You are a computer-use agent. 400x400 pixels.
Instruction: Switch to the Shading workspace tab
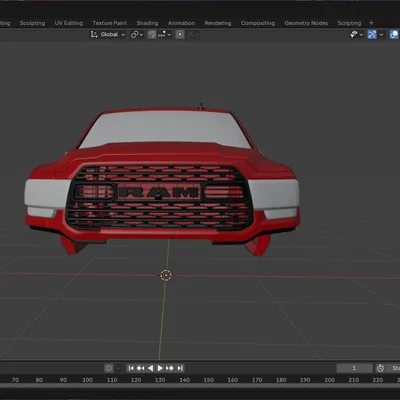click(147, 23)
